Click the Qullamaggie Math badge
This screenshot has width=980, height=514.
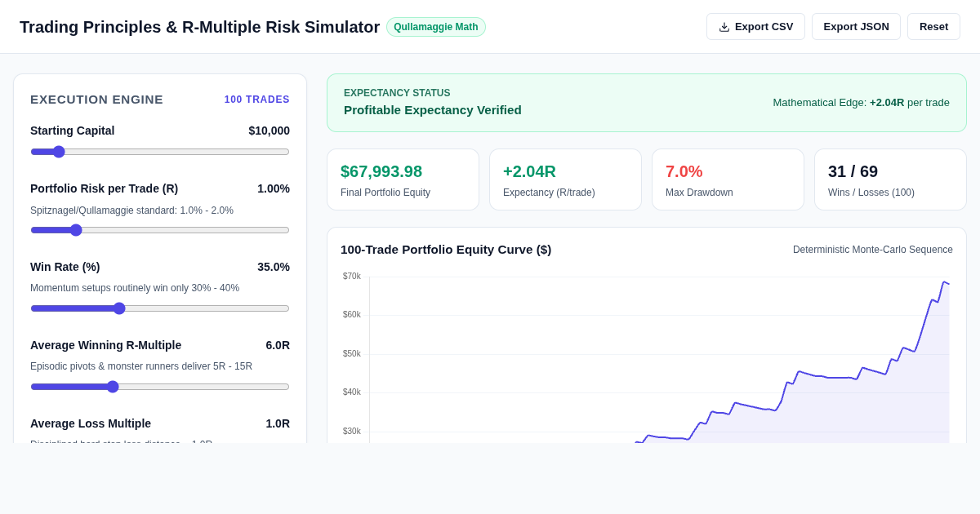tap(436, 27)
